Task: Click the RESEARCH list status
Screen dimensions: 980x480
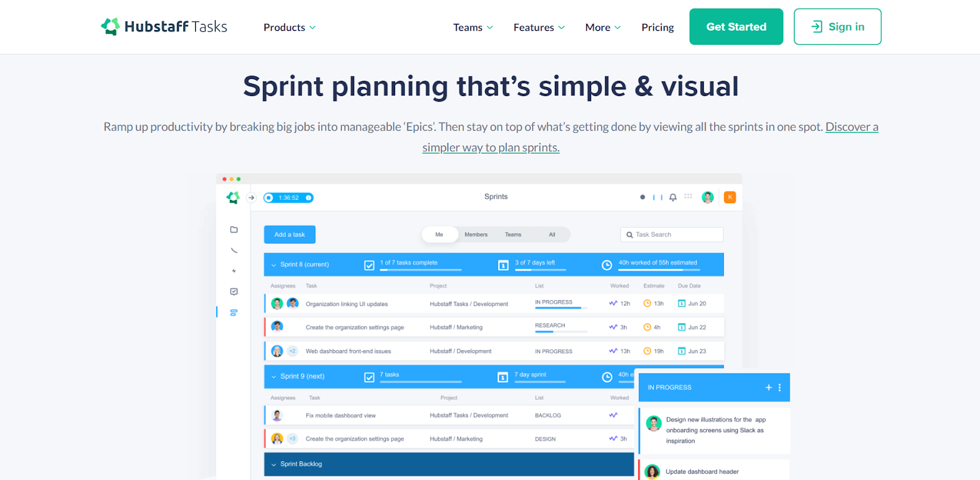Action: coord(550,326)
